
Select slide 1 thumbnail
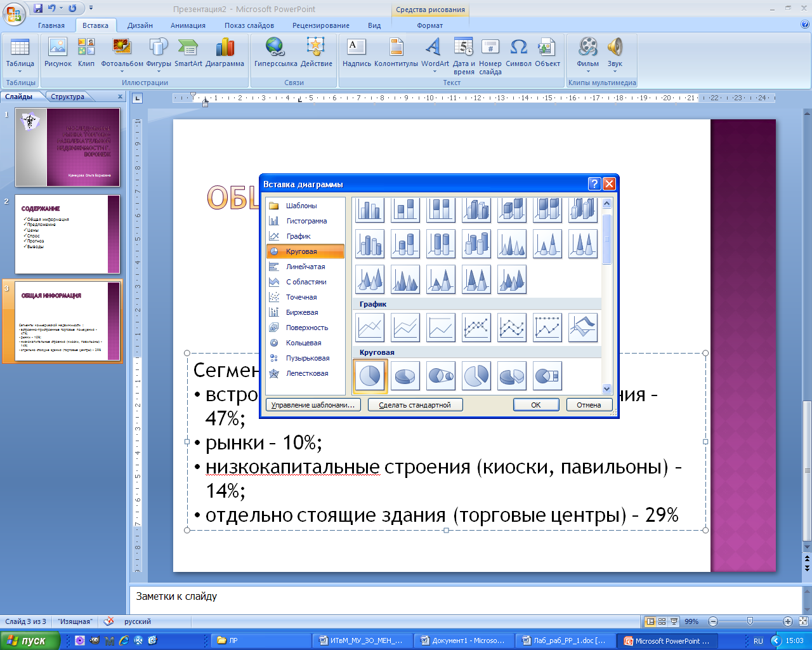[x=67, y=147]
